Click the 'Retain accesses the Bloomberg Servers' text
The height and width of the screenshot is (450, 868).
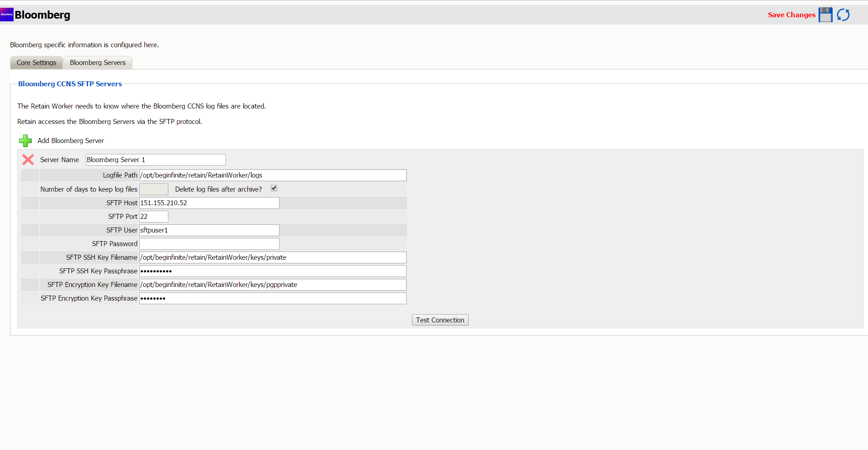109,122
